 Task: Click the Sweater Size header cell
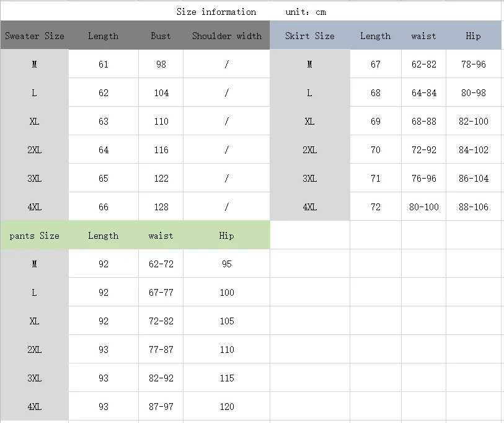click(34, 35)
